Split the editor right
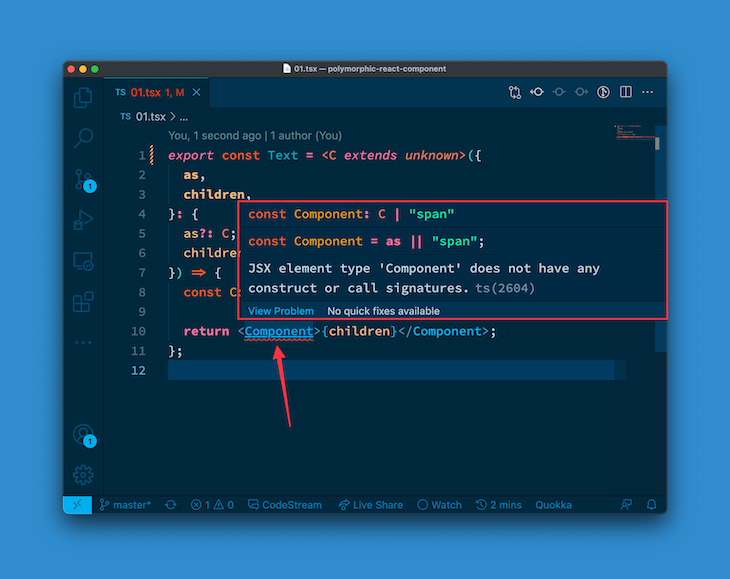This screenshot has width=730, height=579. coord(626,92)
